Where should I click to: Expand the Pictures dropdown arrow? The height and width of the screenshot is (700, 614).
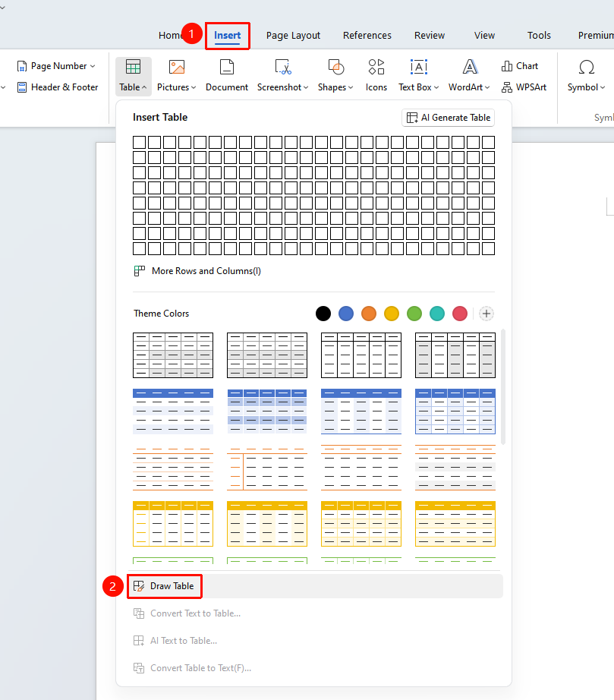pos(194,87)
